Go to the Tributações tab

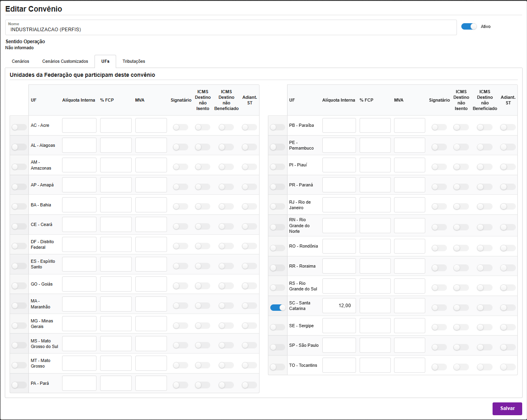click(134, 61)
